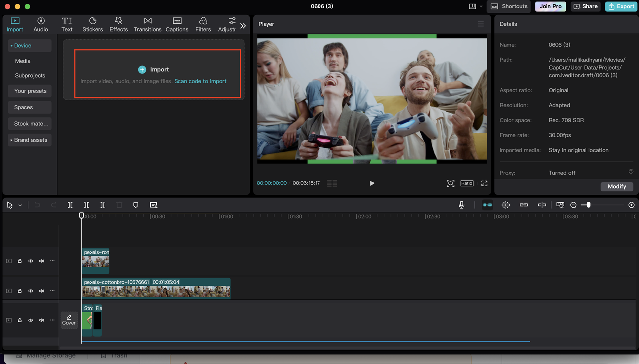Switch to the Filters panel

[203, 24]
